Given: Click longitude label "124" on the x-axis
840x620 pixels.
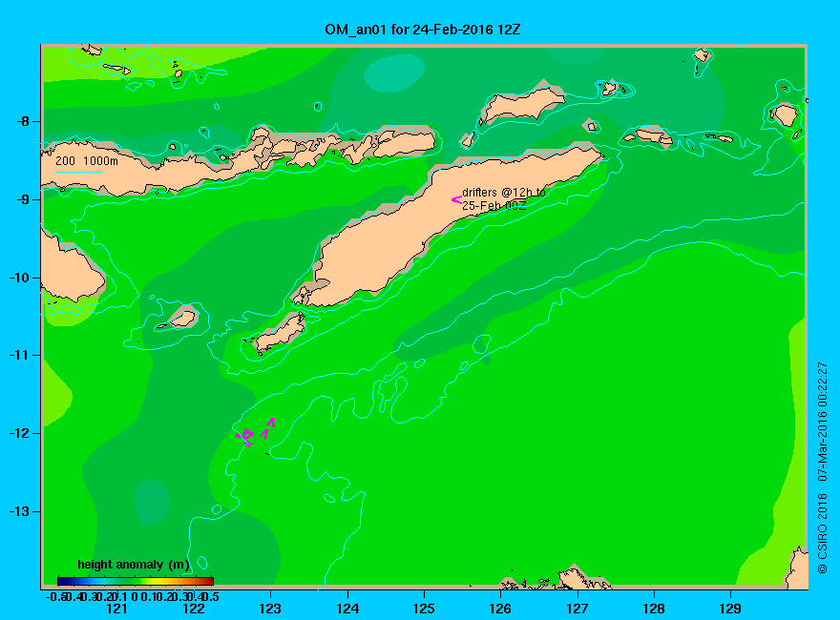Looking at the screenshot, I should (x=347, y=609).
